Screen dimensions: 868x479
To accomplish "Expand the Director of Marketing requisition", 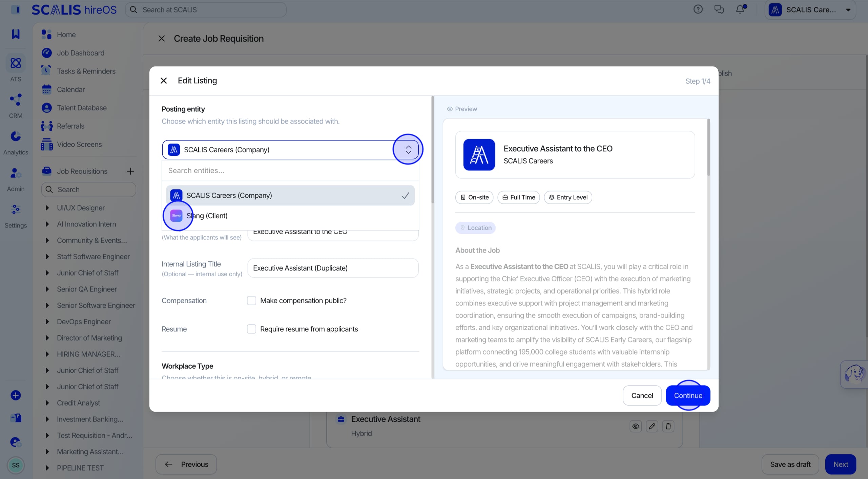I will tap(47, 338).
